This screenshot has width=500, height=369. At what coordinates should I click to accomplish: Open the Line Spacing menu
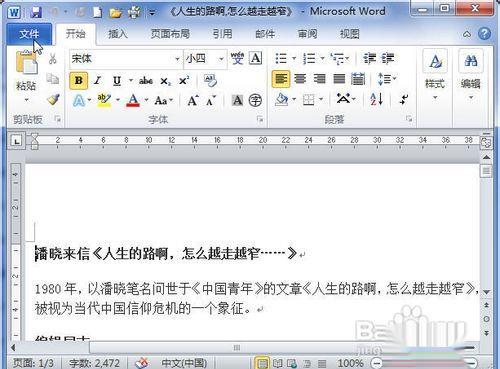tap(386, 79)
